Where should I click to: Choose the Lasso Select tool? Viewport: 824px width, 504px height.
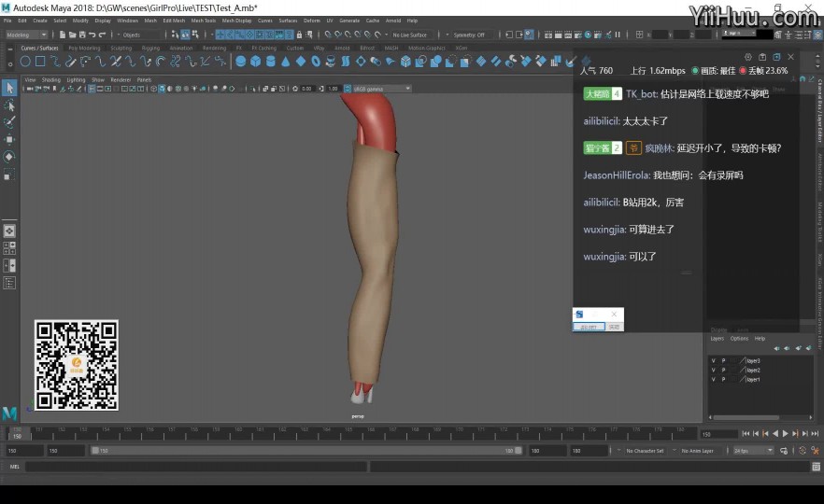click(x=9, y=105)
